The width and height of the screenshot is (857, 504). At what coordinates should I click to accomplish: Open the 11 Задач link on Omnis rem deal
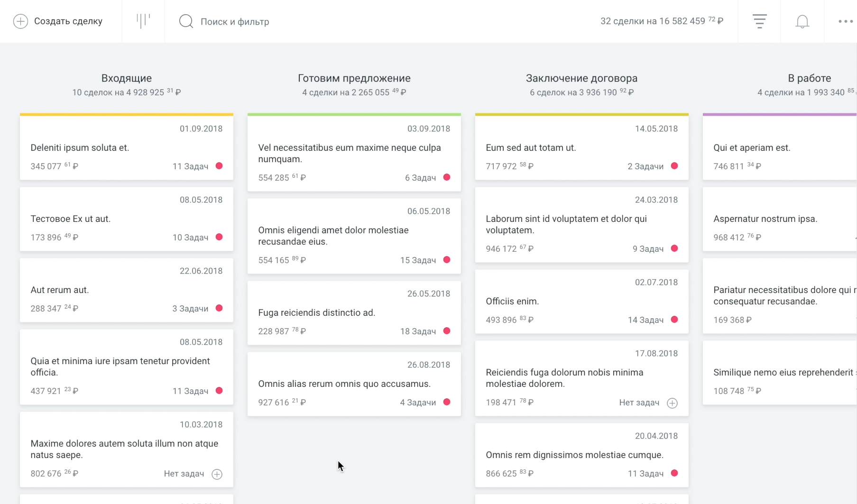click(645, 474)
